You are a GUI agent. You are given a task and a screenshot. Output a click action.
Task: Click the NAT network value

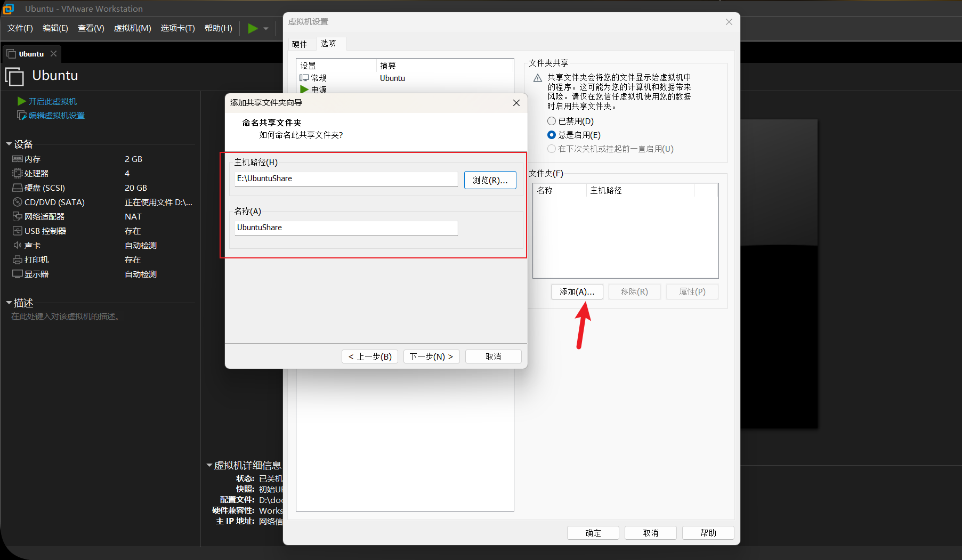[x=133, y=216]
